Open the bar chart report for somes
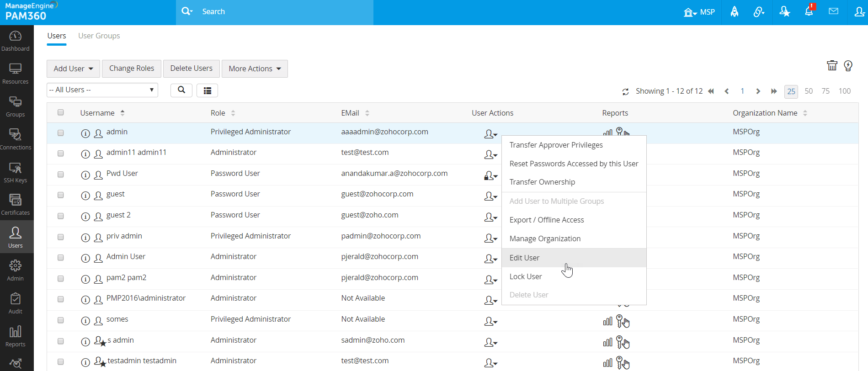The height and width of the screenshot is (371, 868). click(x=607, y=321)
